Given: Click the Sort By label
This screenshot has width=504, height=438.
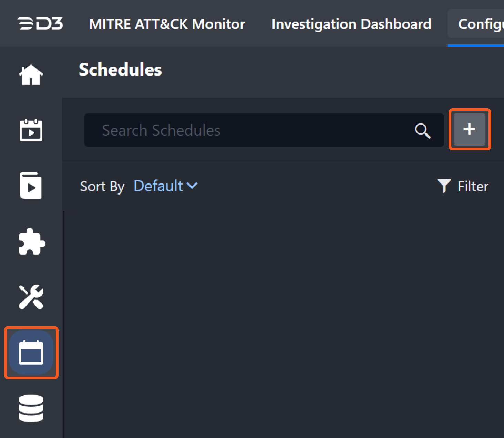Looking at the screenshot, I should click(102, 186).
